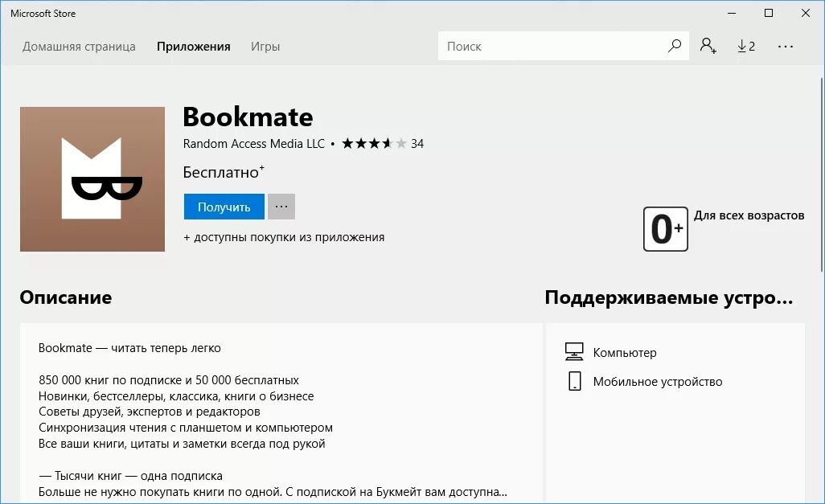Open the Random Access Media LLC publisher link
This screenshot has height=504, width=825.
[x=253, y=144]
